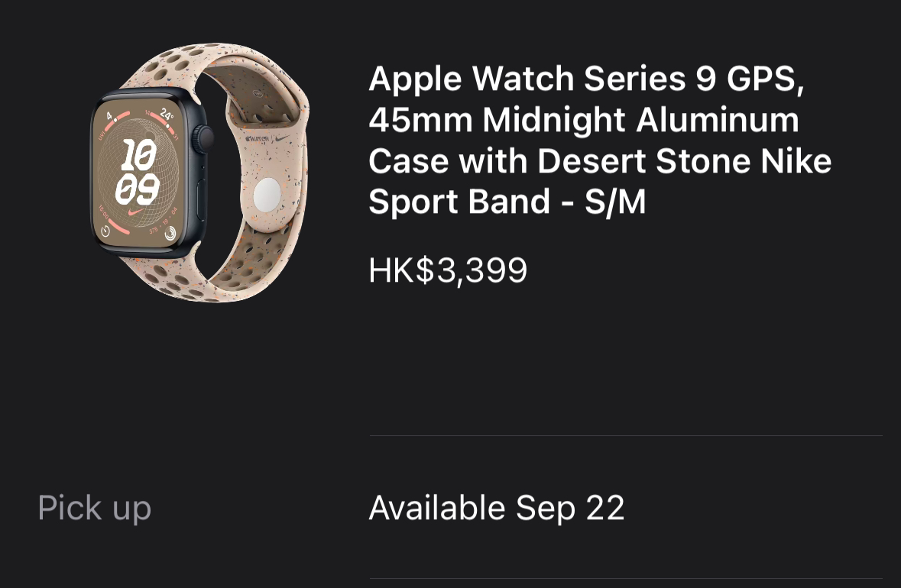Click the white pin clasp on the band

pos(267,193)
